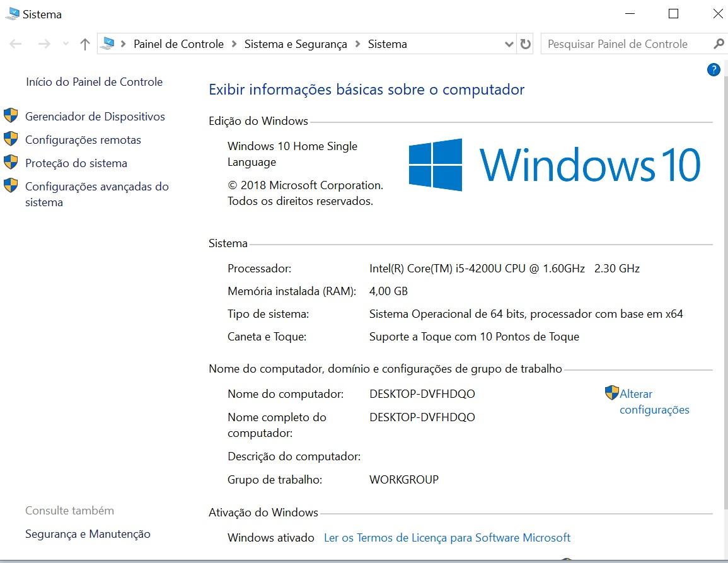Close the Sistema window
This screenshot has width=728, height=563.
pyautogui.click(x=718, y=14)
